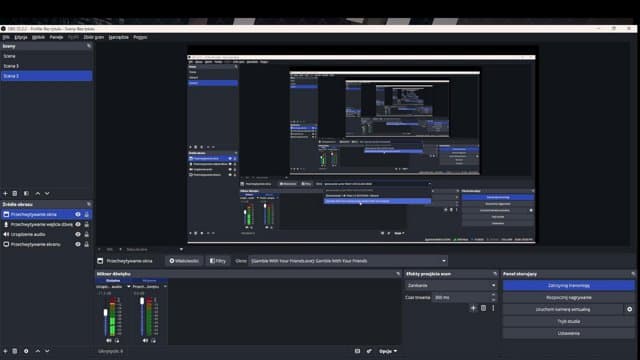This screenshot has height=360, width=640.
Task: Move selected source down in sources panel
Action: coord(47,351)
